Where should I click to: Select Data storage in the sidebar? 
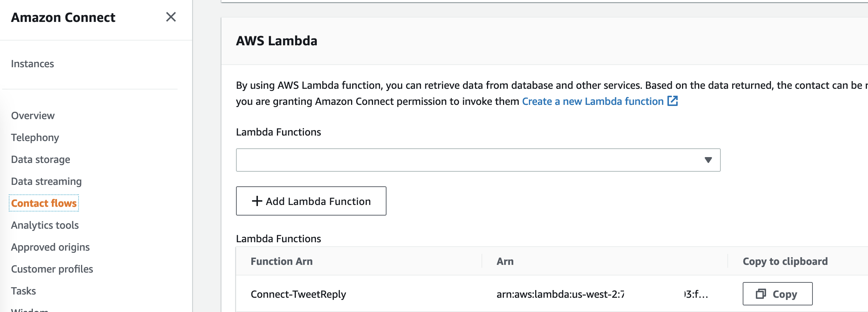[x=41, y=159]
